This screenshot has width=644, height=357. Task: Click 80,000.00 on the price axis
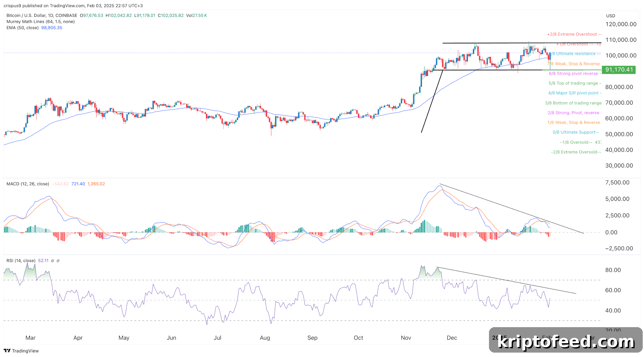[x=619, y=87]
